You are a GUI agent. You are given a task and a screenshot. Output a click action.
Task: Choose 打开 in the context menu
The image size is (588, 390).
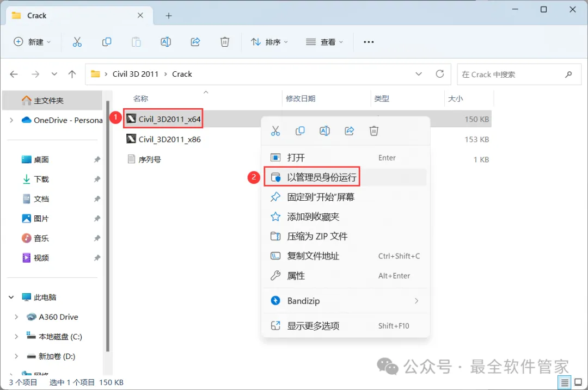click(345, 158)
